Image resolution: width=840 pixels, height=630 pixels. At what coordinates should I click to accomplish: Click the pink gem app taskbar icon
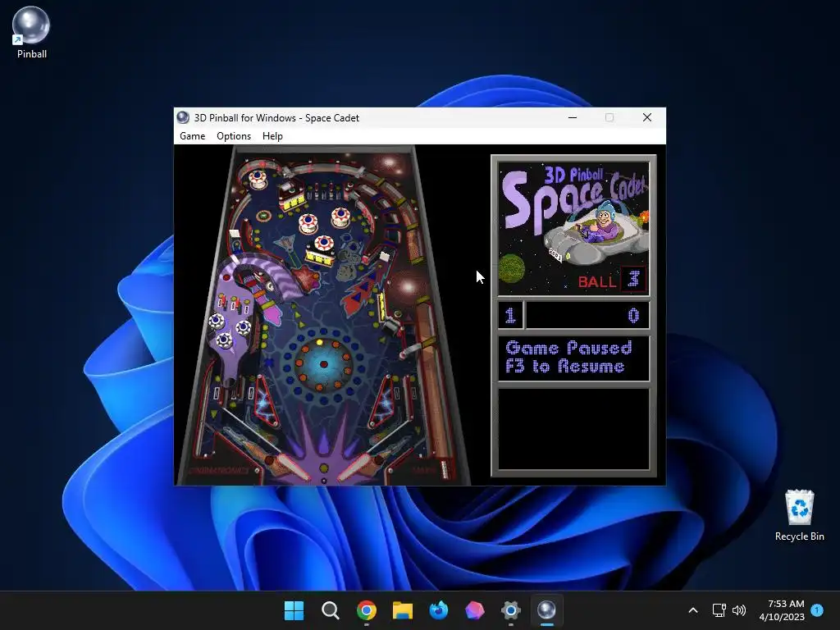[475, 610]
